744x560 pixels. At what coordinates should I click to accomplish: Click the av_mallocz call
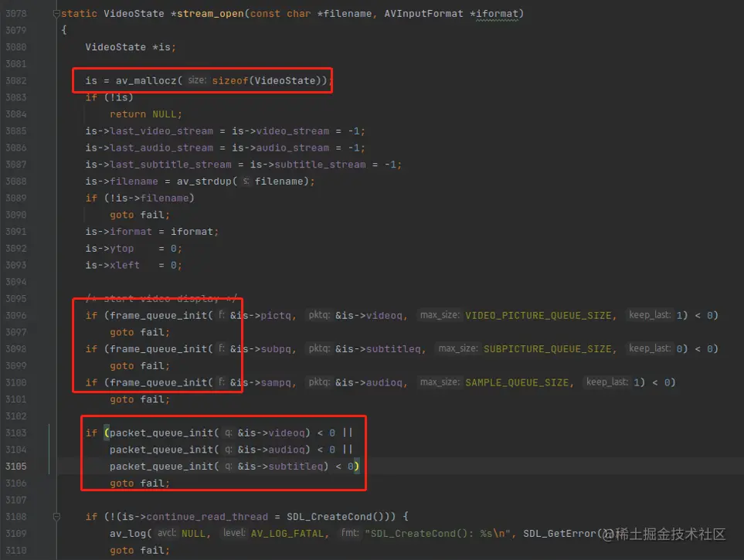point(146,80)
